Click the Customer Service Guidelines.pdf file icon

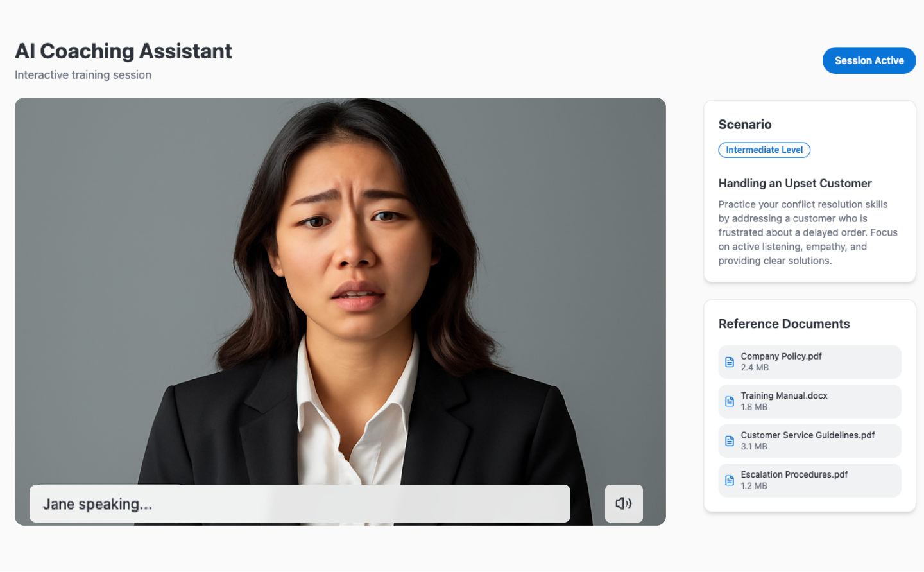(730, 441)
